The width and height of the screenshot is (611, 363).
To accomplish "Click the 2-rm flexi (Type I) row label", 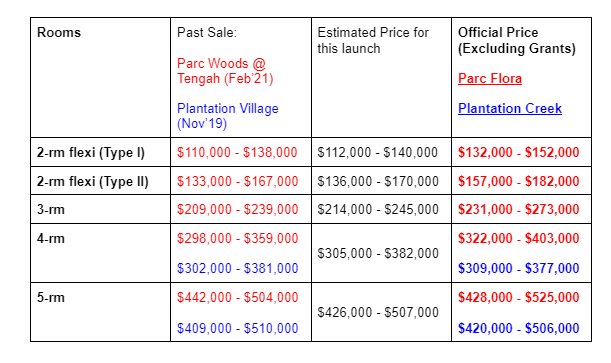I will coord(91,153).
